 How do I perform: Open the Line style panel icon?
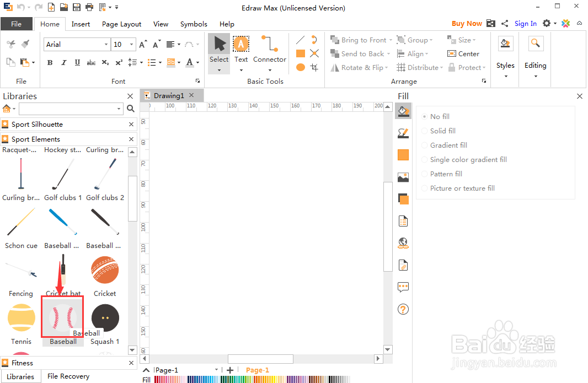(x=403, y=133)
